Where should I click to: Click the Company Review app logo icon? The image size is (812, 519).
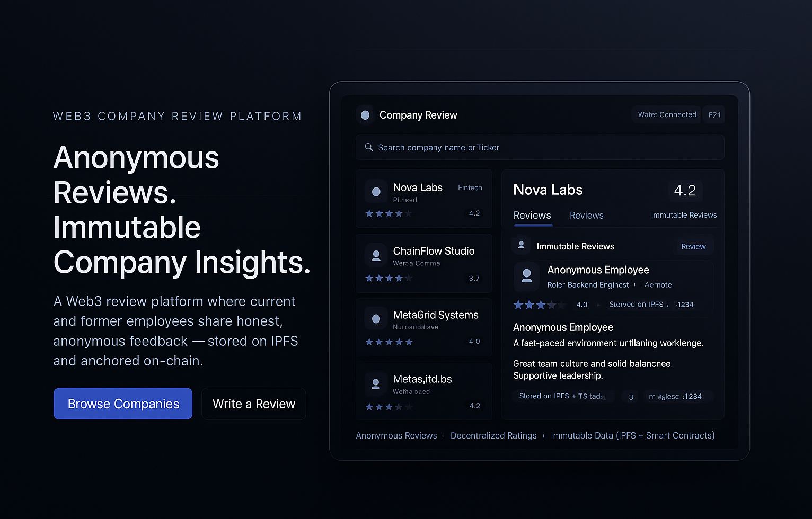[365, 115]
